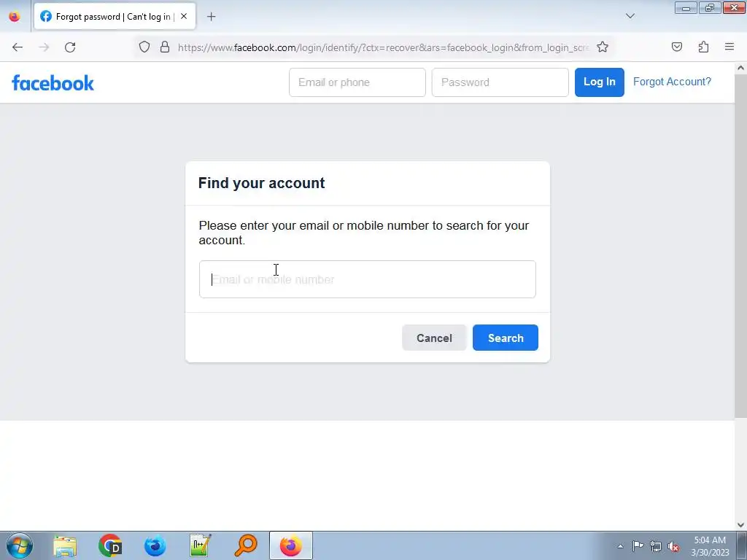
Task: Expand the list all tabs chevron
Action: tap(630, 16)
